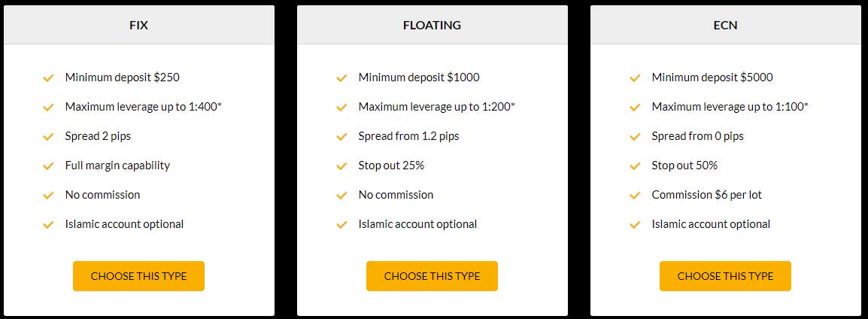The width and height of the screenshot is (868, 319).
Task: Click Islamic account optional in ECN card
Action: click(x=711, y=224)
